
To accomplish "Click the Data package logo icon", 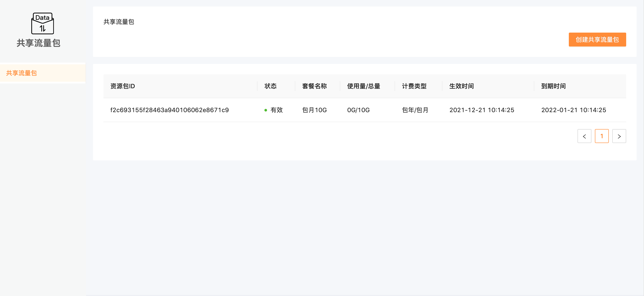I will click(x=43, y=23).
